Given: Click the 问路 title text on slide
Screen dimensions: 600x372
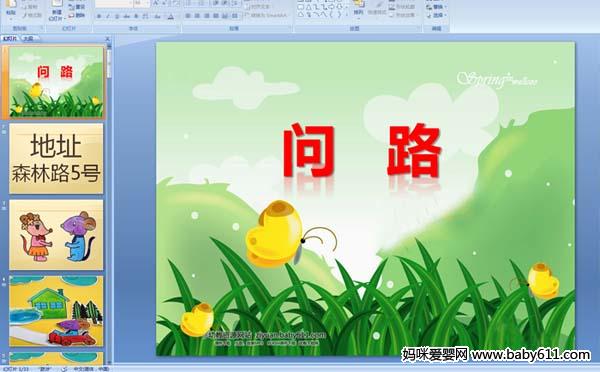Looking at the screenshot, I should click(x=362, y=151).
